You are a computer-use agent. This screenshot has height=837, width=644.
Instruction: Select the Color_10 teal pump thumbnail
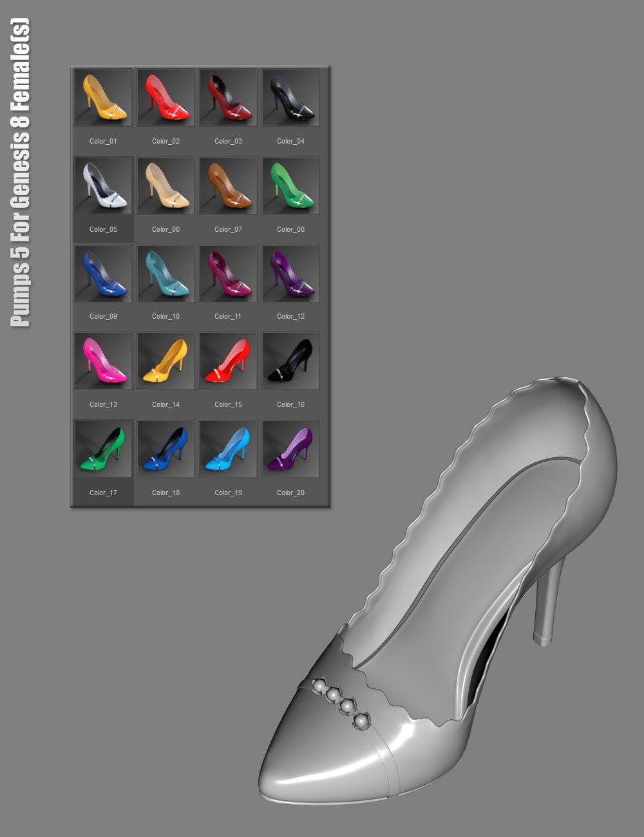pos(166,274)
